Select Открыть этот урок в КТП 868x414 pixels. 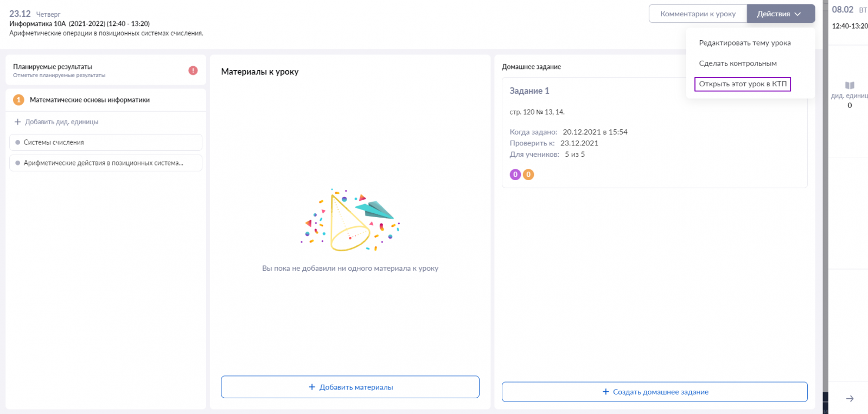point(743,84)
